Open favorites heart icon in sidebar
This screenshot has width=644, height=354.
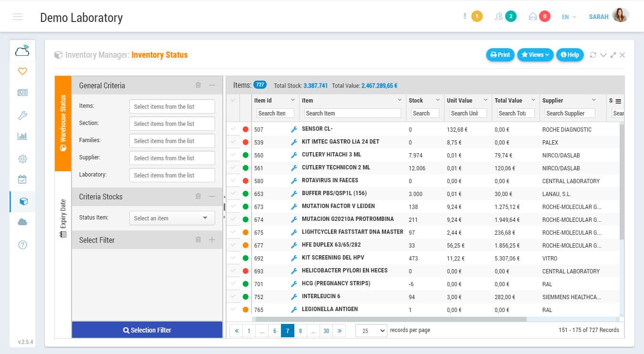coord(22,71)
